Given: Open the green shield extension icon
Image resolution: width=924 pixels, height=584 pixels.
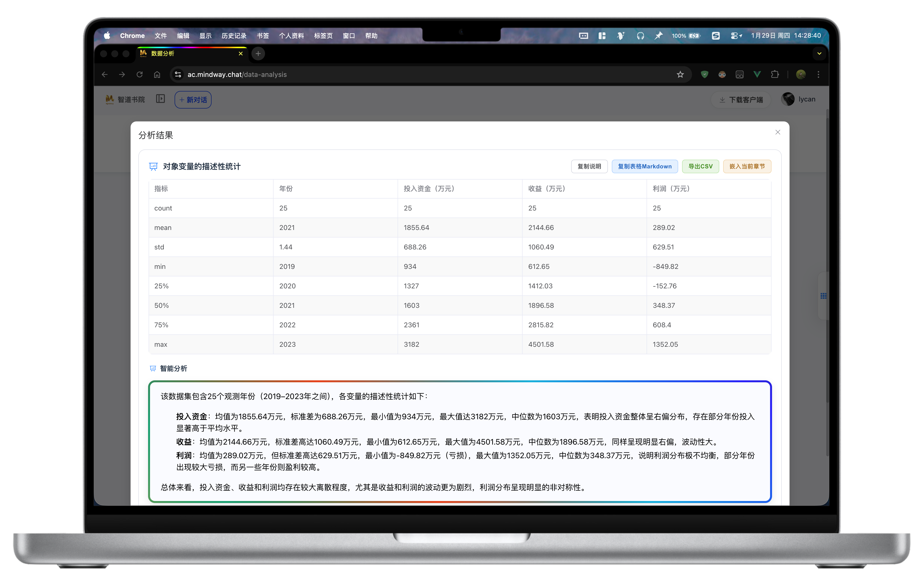Looking at the screenshot, I should tap(704, 74).
